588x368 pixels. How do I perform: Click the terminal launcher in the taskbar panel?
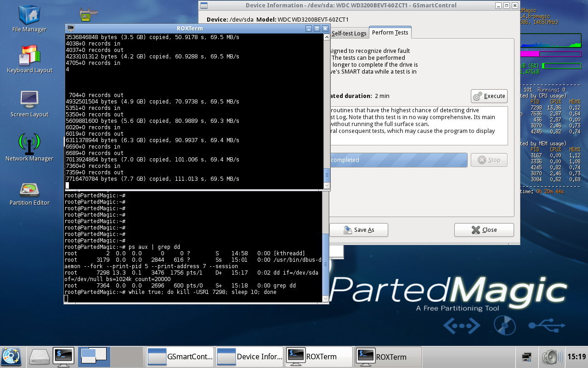(x=63, y=356)
